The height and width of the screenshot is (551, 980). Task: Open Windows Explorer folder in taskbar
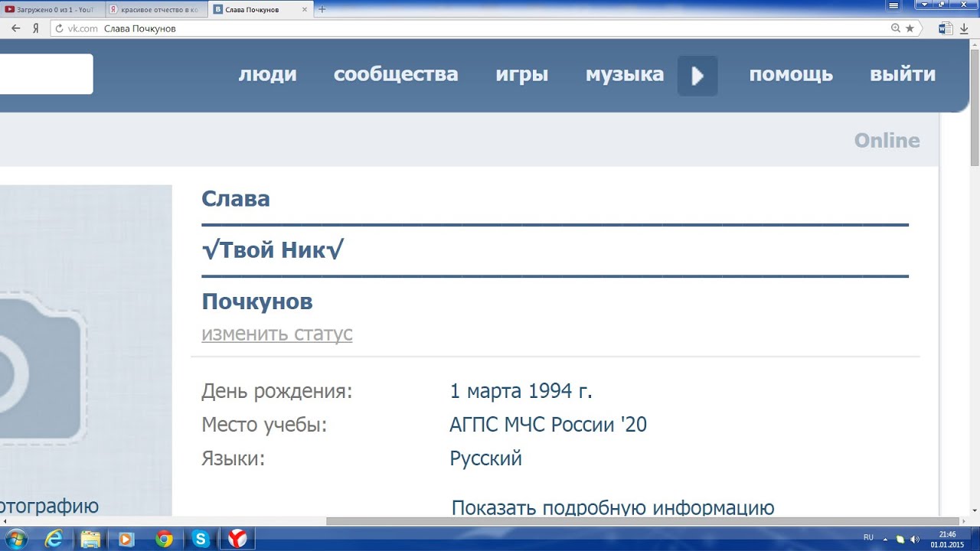pos(90,539)
